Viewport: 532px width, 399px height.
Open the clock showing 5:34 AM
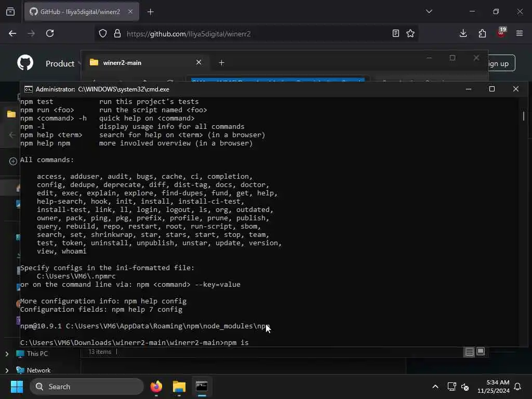click(494, 387)
